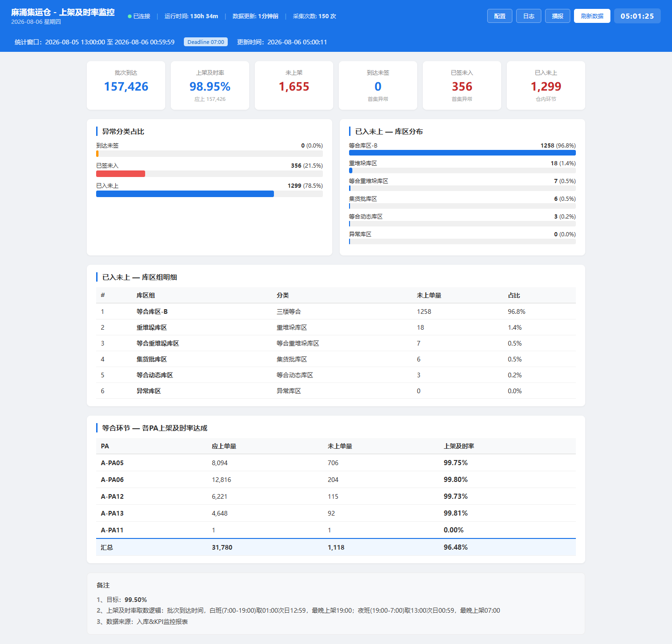This screenshot has height=644, width=672.
Task: Click the 2026-08-06 星期四 date label
Action: [x=36, y=22]
